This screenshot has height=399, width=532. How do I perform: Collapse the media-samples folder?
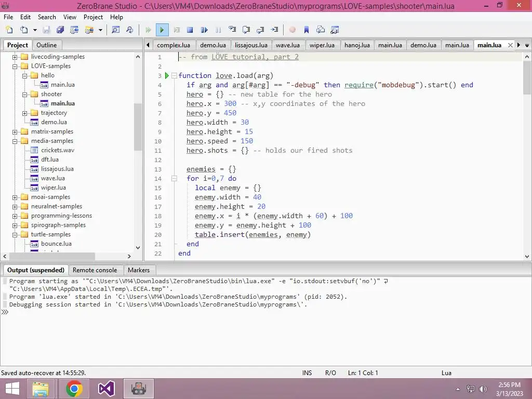point(15,141)
